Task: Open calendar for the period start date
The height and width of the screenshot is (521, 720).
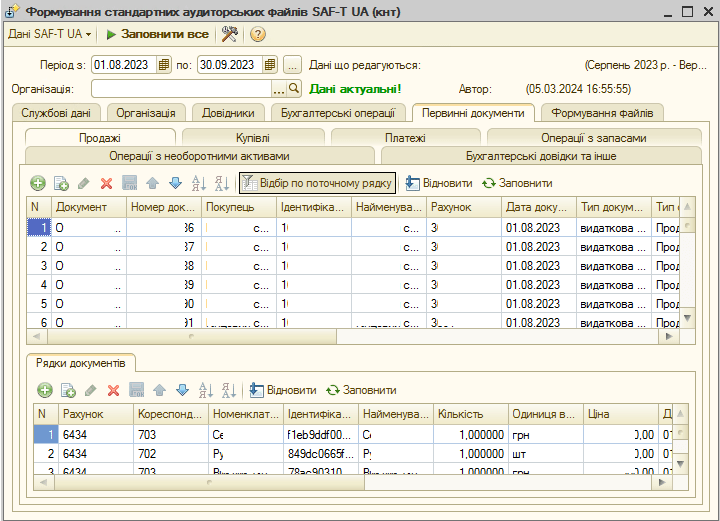Action: pyautogui.click(x=163, y=65)
